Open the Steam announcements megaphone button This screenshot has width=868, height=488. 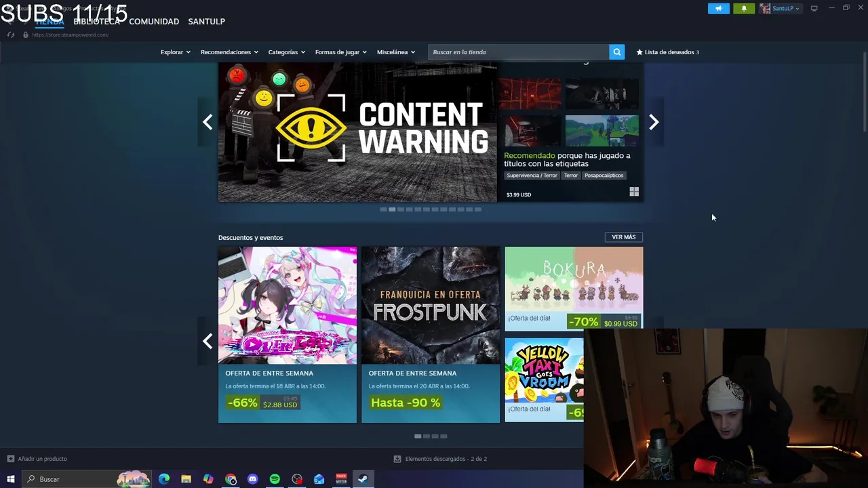(718, 8)
